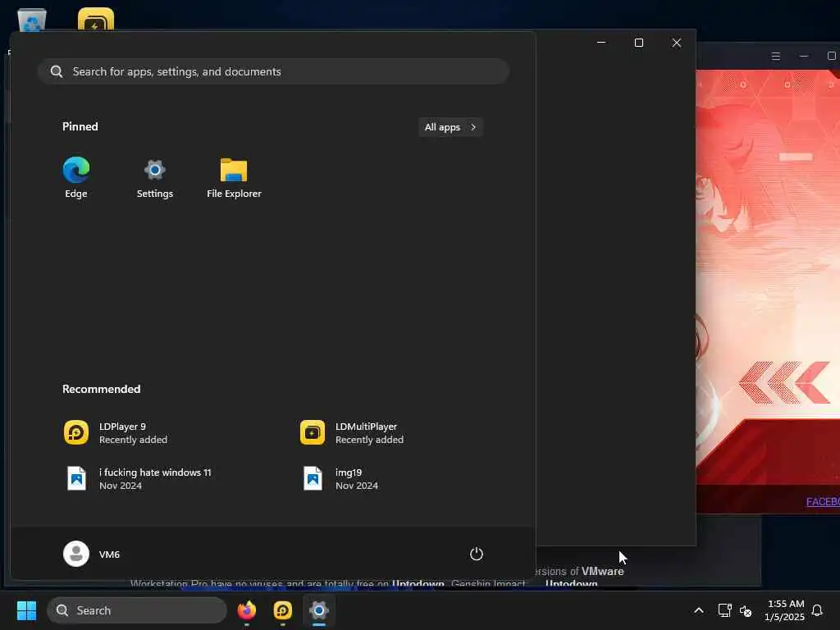The image size is (840, 630).
Task: Open the img19 recommended file
Action: click(339, 478)
